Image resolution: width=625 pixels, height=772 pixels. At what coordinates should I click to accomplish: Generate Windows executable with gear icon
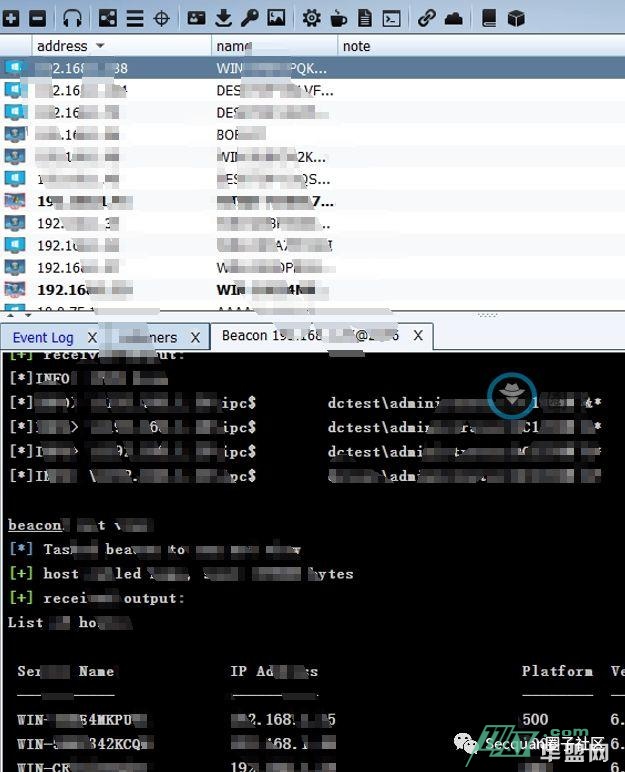click(312, 18)
